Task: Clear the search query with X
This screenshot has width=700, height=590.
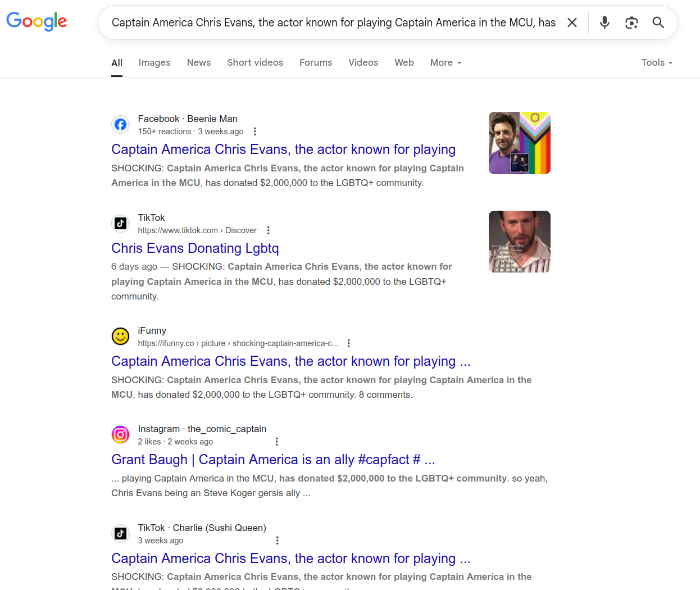Action: pos(572,22)
